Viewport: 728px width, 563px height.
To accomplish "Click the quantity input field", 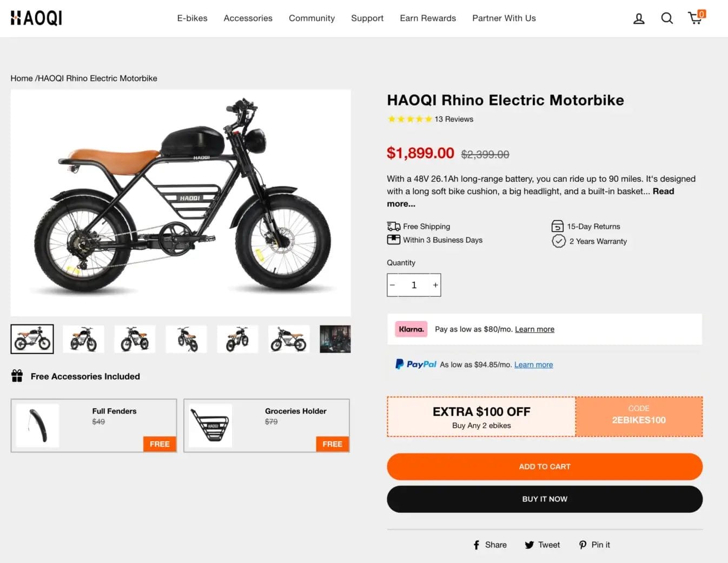I will pyautogui.click(x=414, y=285).
